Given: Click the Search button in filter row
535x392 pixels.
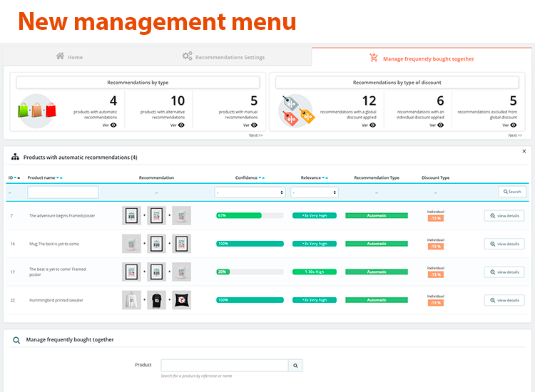Looking at the screenshot, I should click(512, 192).
